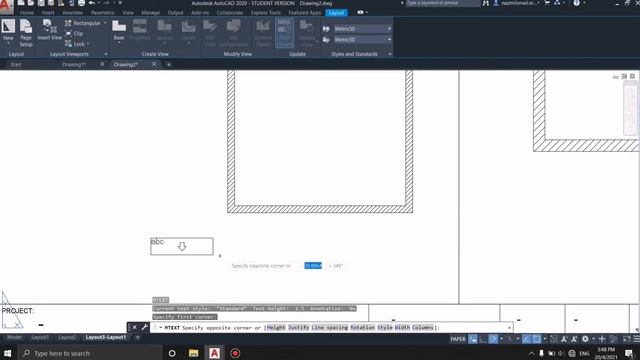Select the Columns option in MTEXT command
The image size is (640, 360).
click(x=422, y=327)
